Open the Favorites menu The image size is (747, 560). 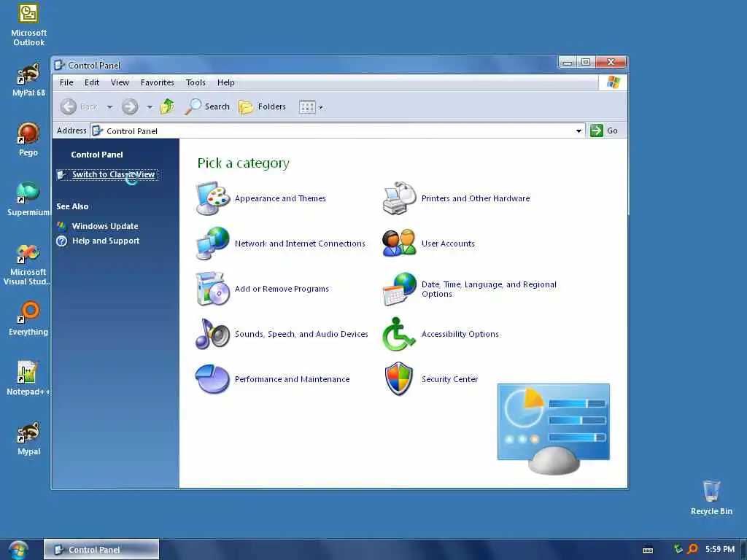[x=158, y=82]
